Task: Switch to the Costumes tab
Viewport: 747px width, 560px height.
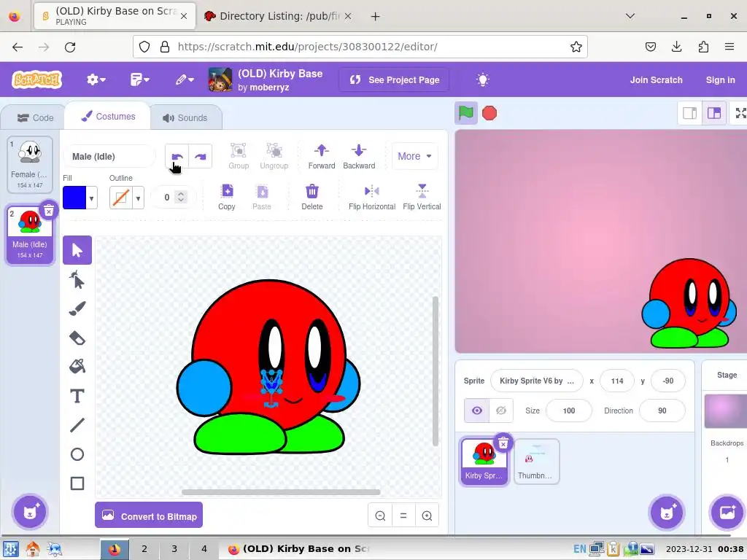Action: [x=108, y=117]
